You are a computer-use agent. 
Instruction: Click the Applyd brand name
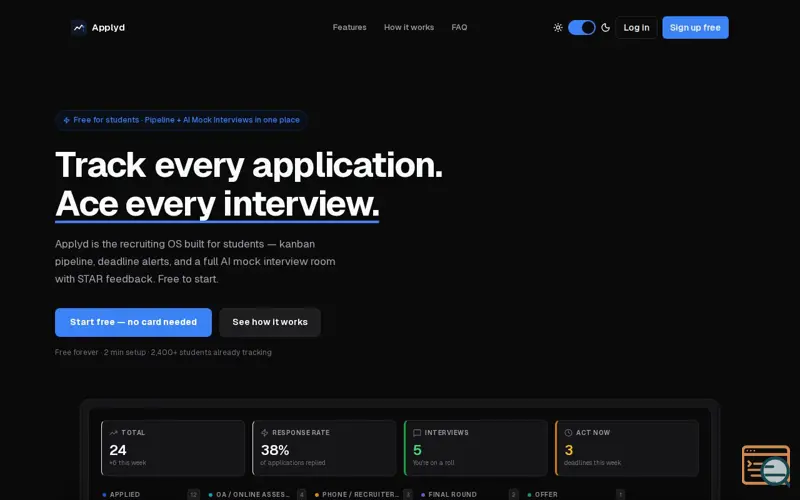108,28
